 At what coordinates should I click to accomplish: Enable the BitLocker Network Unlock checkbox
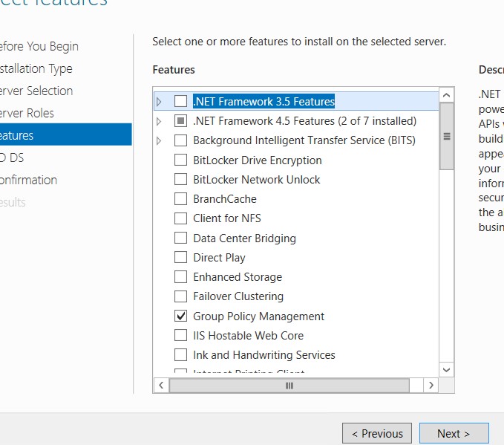[180, 179]
